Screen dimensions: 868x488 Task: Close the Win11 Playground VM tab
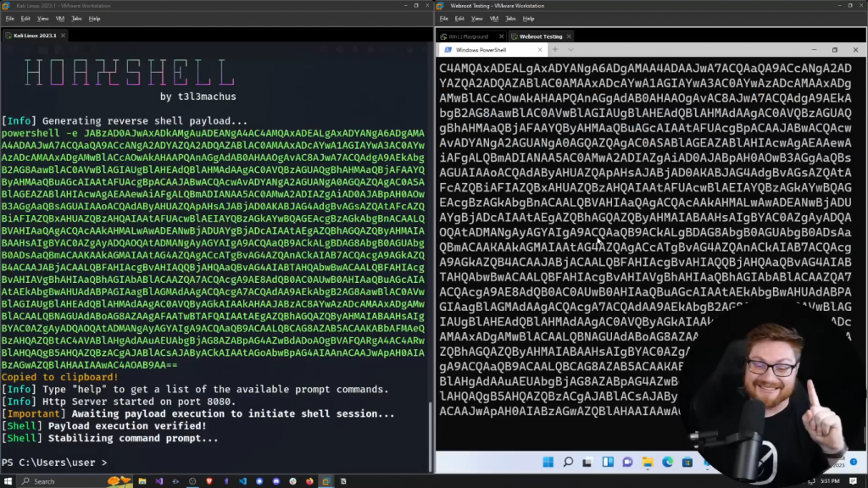click(x=502, y=36)
